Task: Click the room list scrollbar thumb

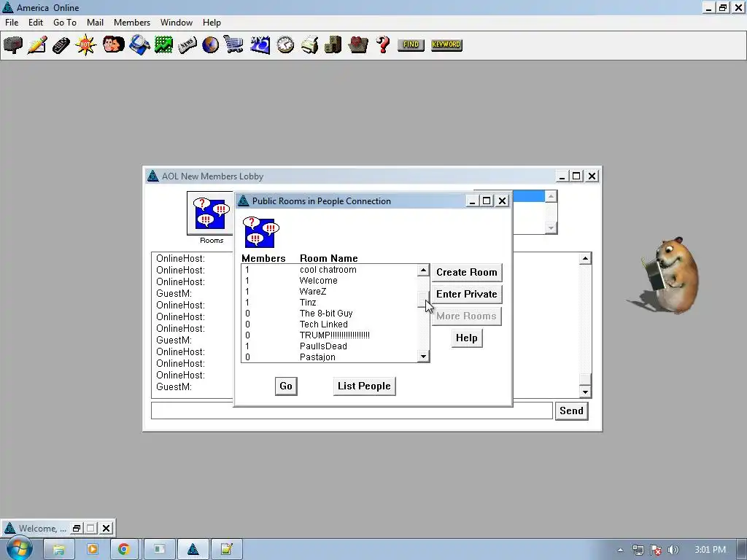Action: coord(423,299)
